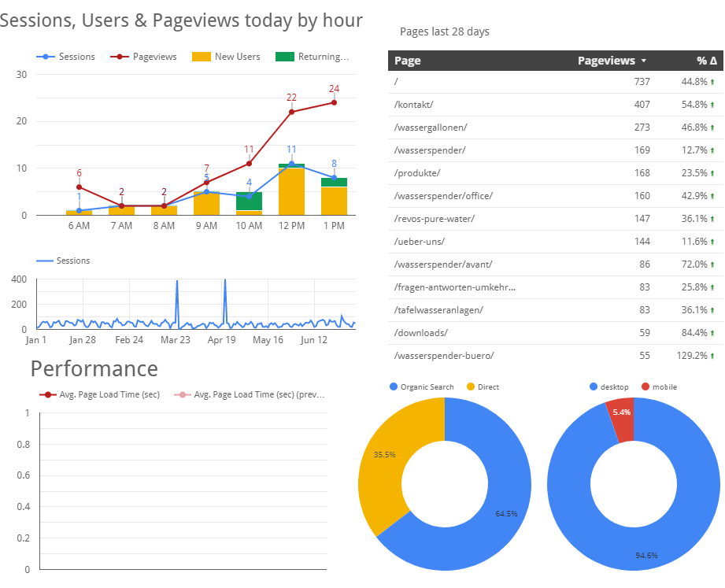Click the 737 pageviews value

click(x=642, y=82)
